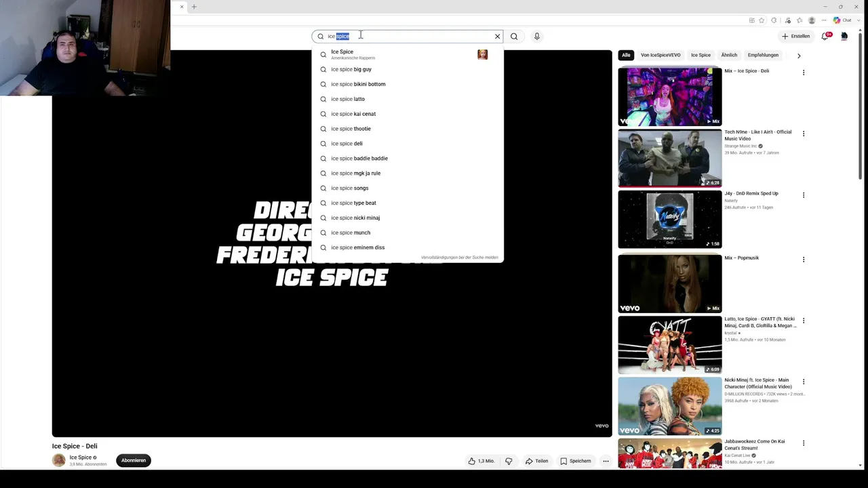Open the Ice Spice channel name link below video
The width and height of the screenshot is (868, 488).
pyautogui.click(x=81, y=457)
